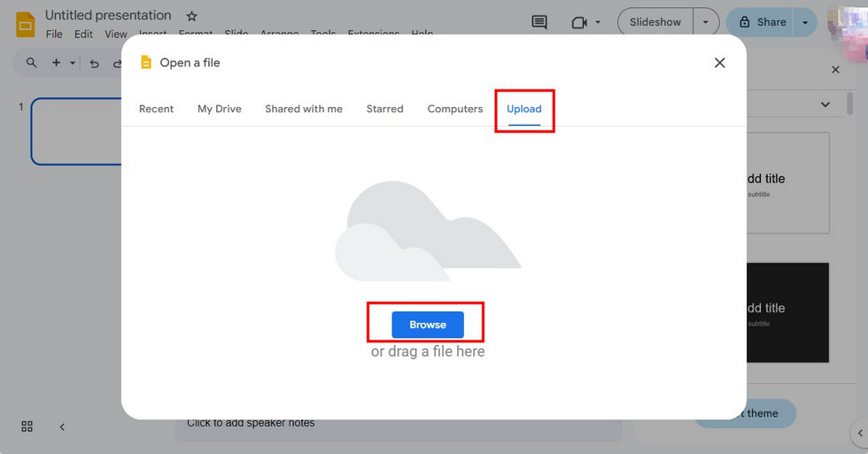868x454 pixels.
Task: Expand the themes panel chevron dropdown
Action: tap(825, 104)
